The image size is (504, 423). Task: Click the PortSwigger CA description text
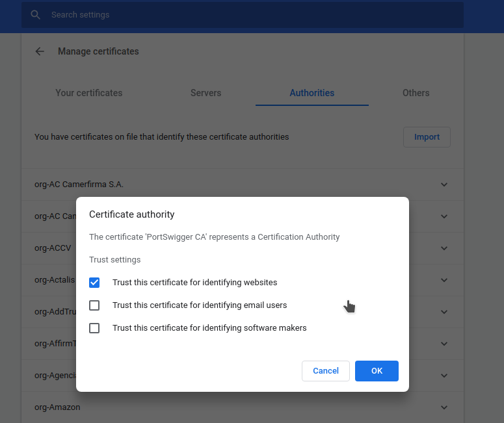[215, 237]
